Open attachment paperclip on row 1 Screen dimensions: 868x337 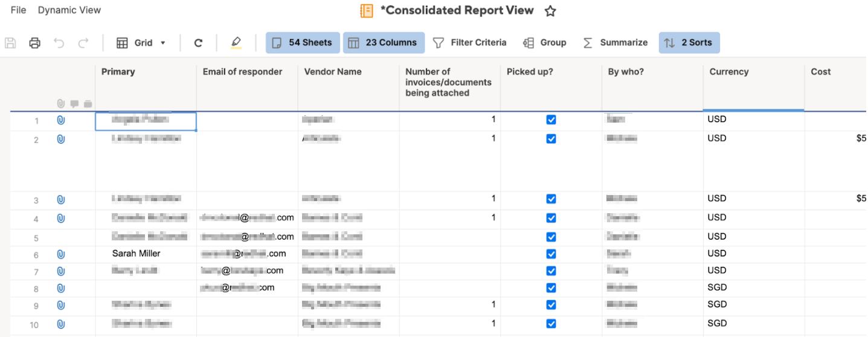click(x=60, y=120)
